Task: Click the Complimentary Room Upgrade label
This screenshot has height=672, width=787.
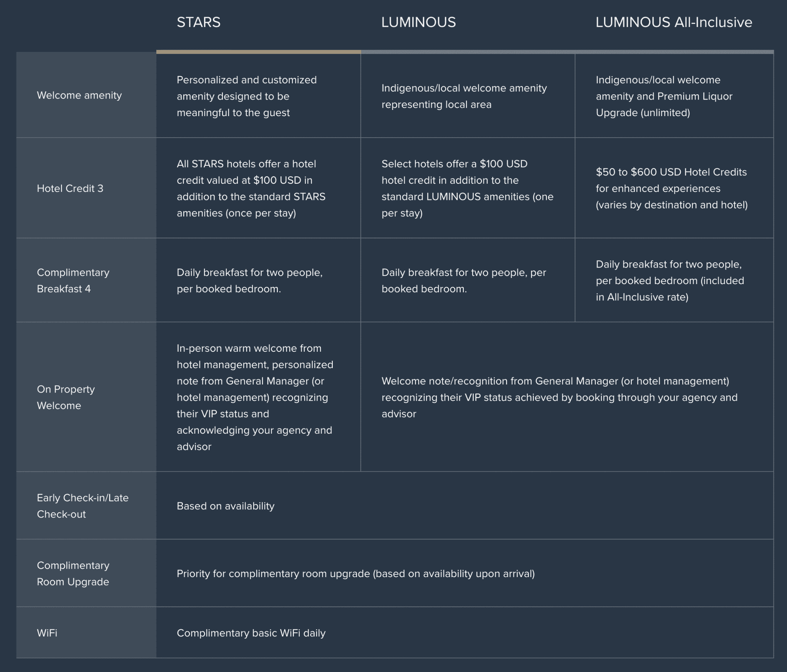Action: click(73, 574)
